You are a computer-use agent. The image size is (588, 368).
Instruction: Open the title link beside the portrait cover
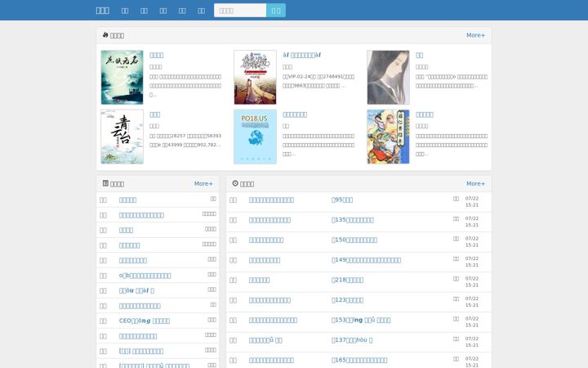pos(419,56)
